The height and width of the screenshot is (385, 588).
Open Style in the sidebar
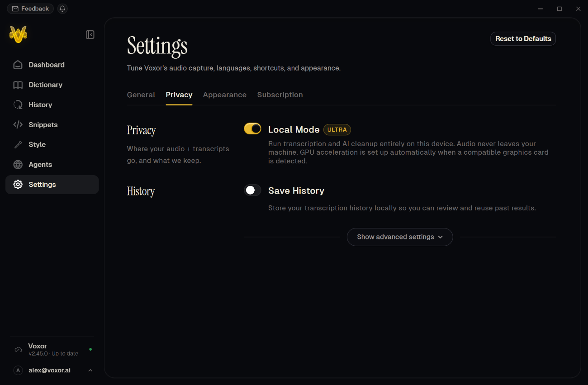(52, 144)
